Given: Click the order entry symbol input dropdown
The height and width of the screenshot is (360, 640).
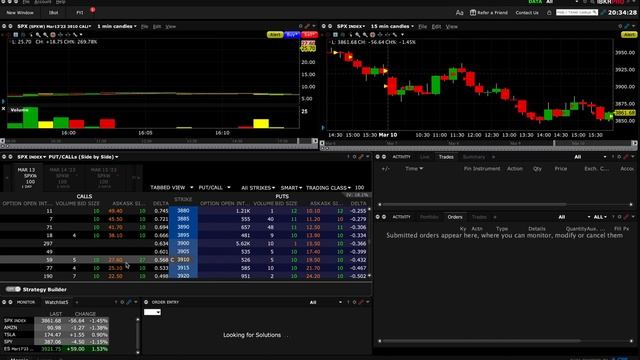Looking at the screenshot, I should 152,312.
